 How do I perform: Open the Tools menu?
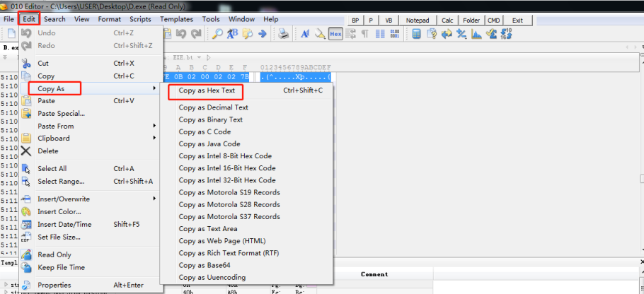point(211,19)
